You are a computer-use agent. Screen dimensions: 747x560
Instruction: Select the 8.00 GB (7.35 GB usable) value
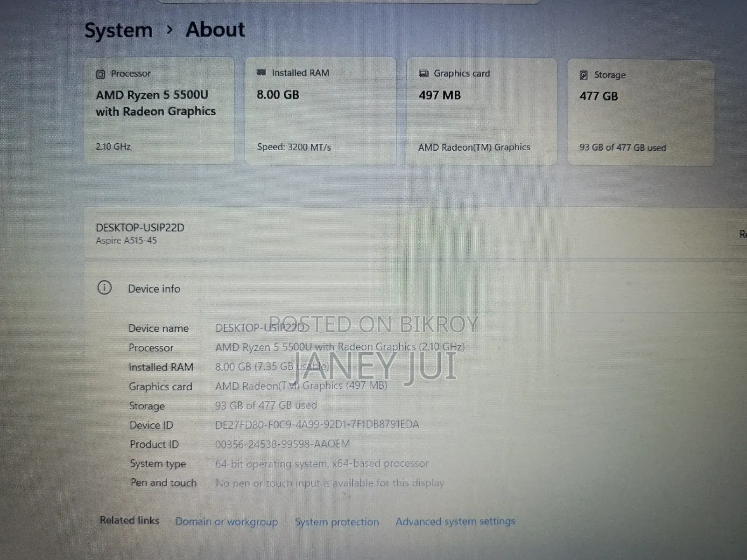pos(272,366)
